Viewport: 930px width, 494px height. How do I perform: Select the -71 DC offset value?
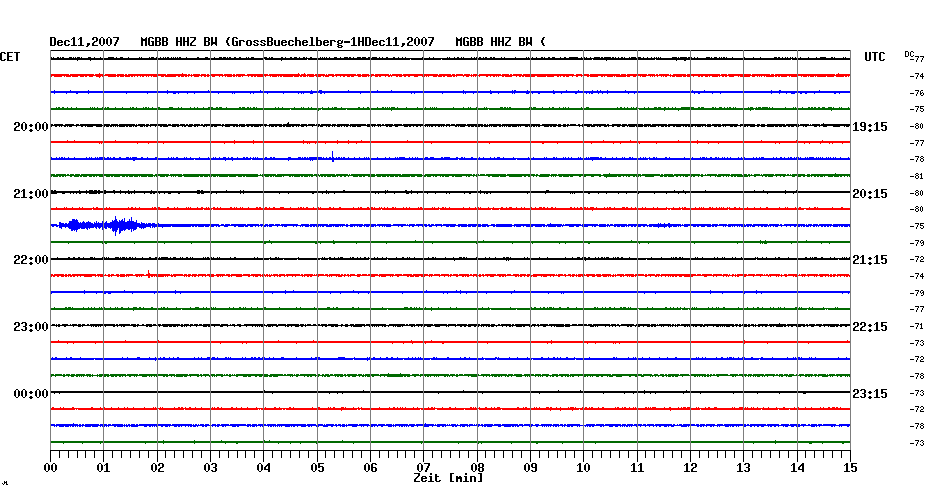[x=917, y=326]
